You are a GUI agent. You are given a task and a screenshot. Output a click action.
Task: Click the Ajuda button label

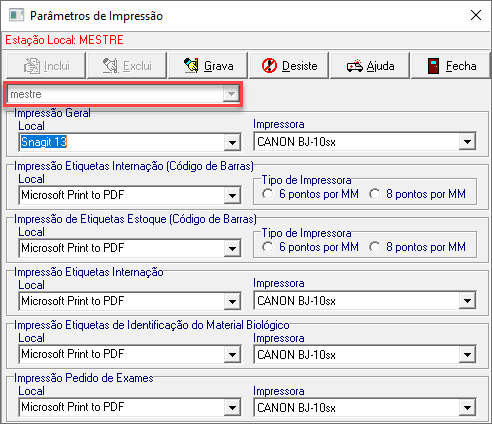380,66
